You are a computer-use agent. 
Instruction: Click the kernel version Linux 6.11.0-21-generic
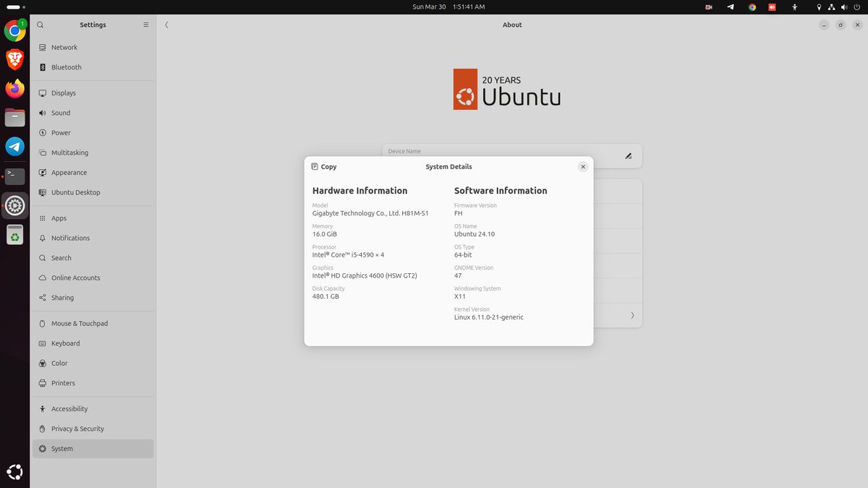pyautogui.click(x=489, y=317)
